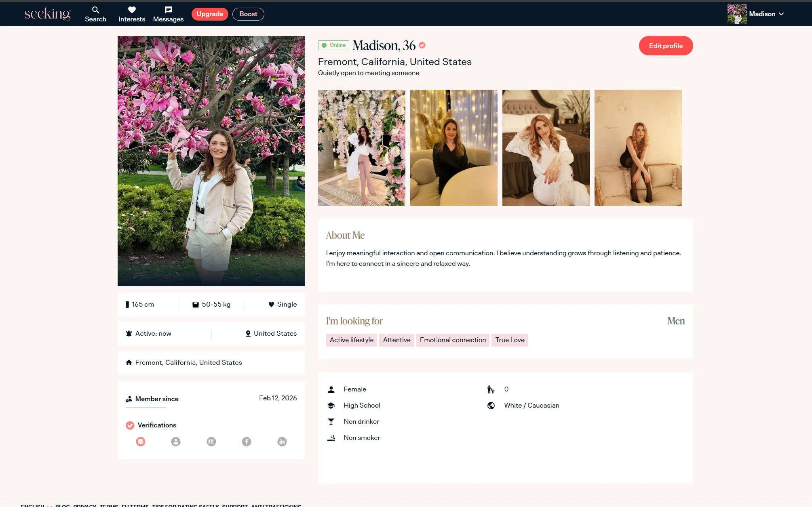Open the white outfit bedroom gallery photo

click(x=546, y=148)
